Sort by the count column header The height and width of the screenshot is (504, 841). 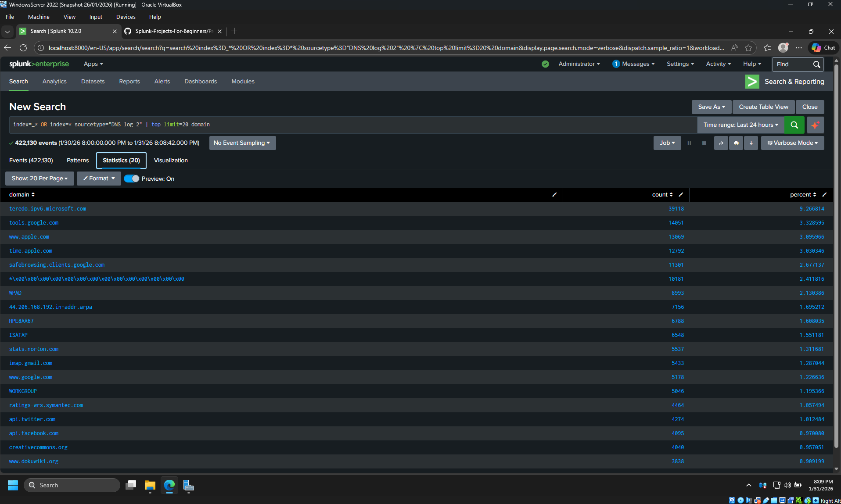tap(662, 195)
